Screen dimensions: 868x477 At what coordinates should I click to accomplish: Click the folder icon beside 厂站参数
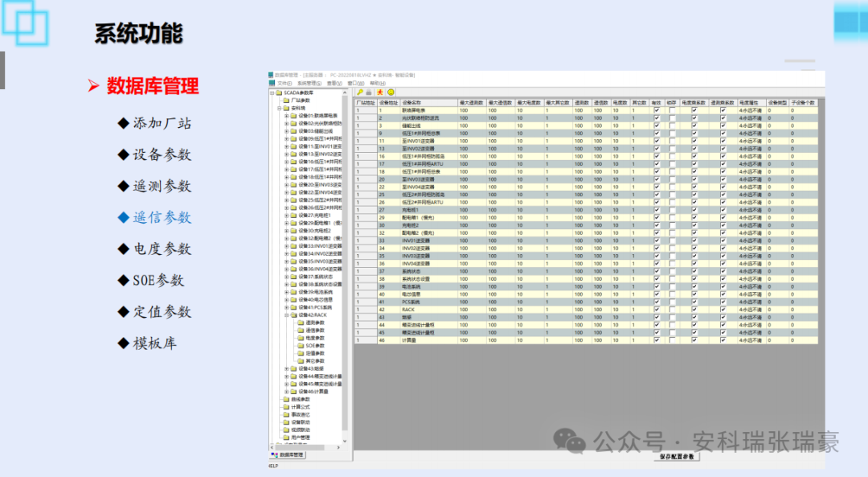point(287,101)
